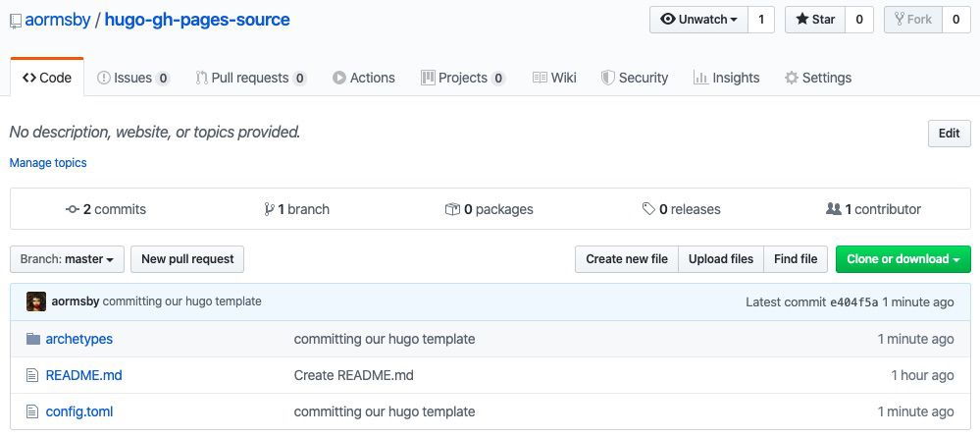Click aormsby's avatar in the commit bar

36,301
